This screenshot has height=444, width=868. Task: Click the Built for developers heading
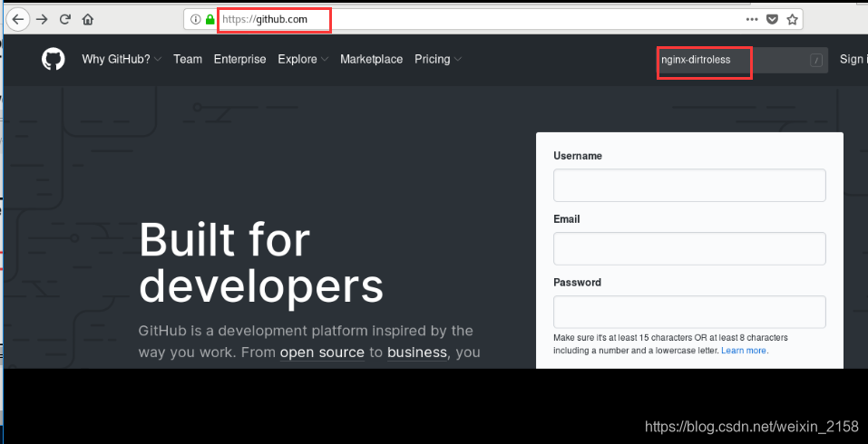point(260,263)
